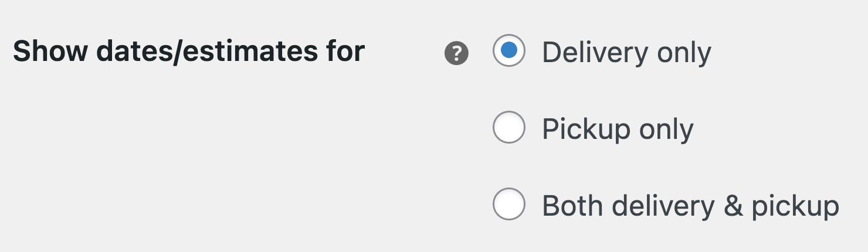Viewport: 868px width, 252px height.
Task: Click the word "Both" in the third option
Action: tap(569, 206)
